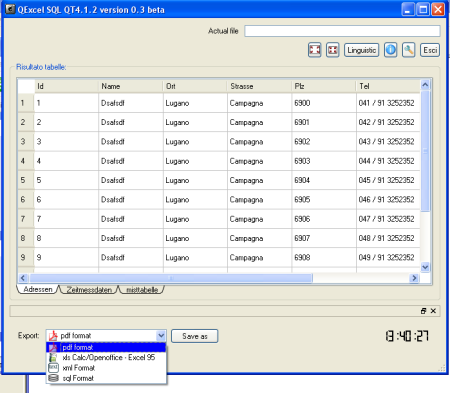Screen dimensions: 450x393
Task: Click the Lugano cell in row 3
Action: [195, 142]
